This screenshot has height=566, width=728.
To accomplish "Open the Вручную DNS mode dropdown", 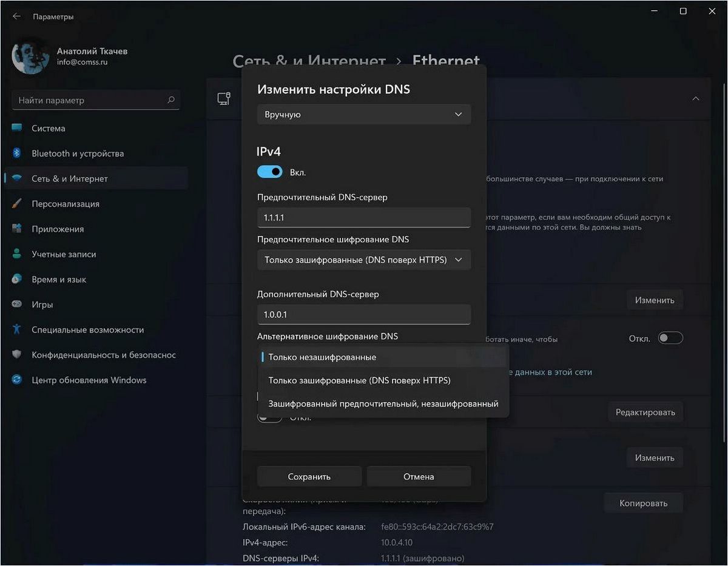I will coord(364,114).
